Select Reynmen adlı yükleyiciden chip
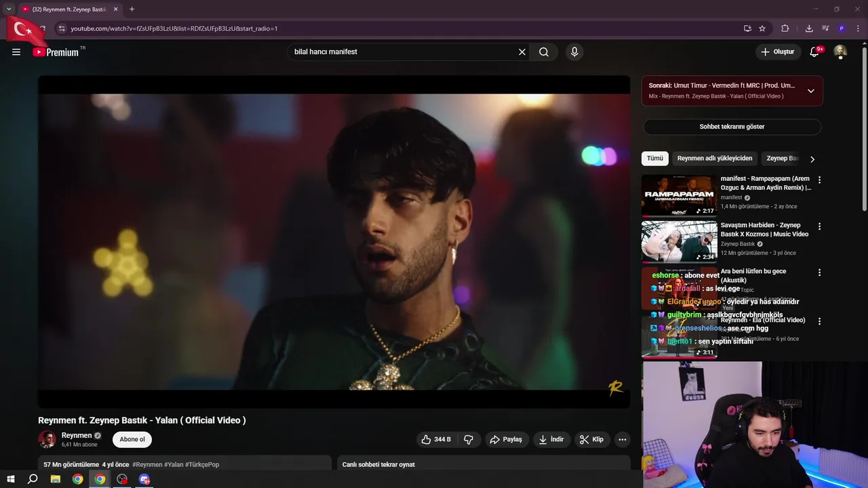The height and width of the screenshot is (488, 868). (x=715, y=159)
